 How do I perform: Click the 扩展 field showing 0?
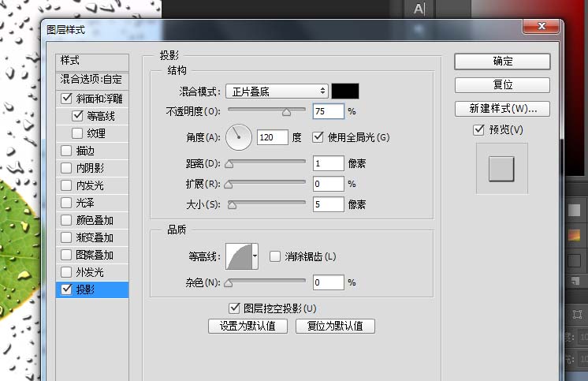click(328, 184)
